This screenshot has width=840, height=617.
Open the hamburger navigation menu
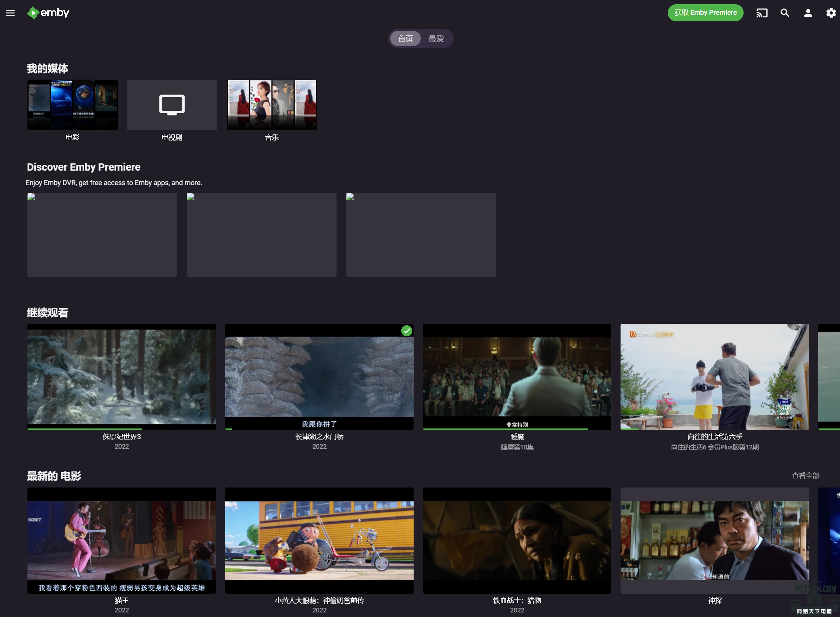pyautogui.click(x=10, y=13)
